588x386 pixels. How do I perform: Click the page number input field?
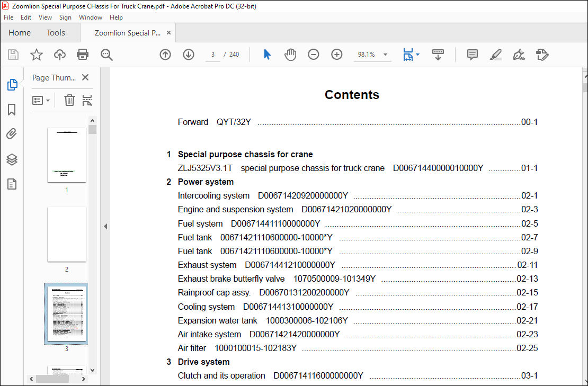tap(212, 55)
